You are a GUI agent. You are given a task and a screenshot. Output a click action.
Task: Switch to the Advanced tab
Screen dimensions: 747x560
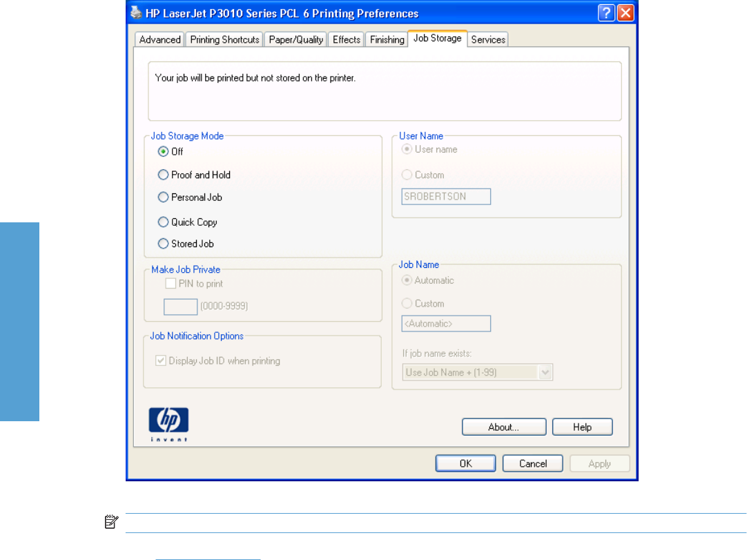tap(159, 39)
